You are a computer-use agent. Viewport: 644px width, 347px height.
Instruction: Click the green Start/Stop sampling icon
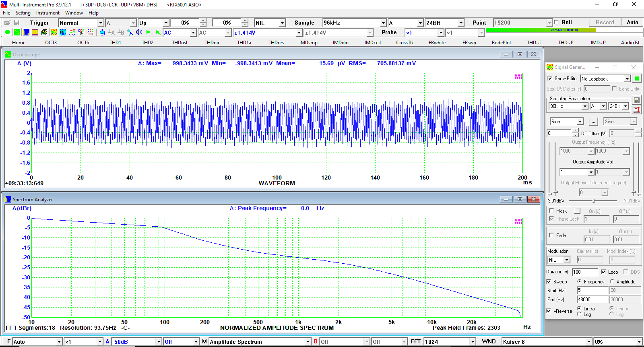[7, 33]
